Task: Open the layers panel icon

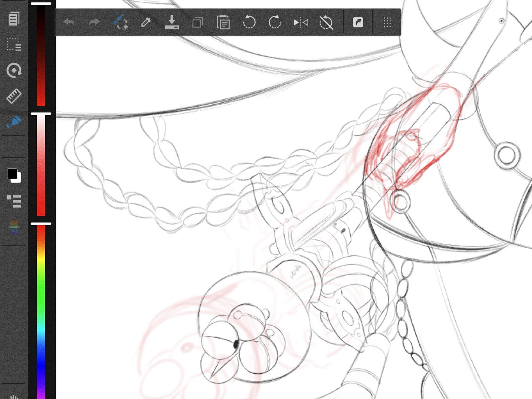Action: pos(14,201)
